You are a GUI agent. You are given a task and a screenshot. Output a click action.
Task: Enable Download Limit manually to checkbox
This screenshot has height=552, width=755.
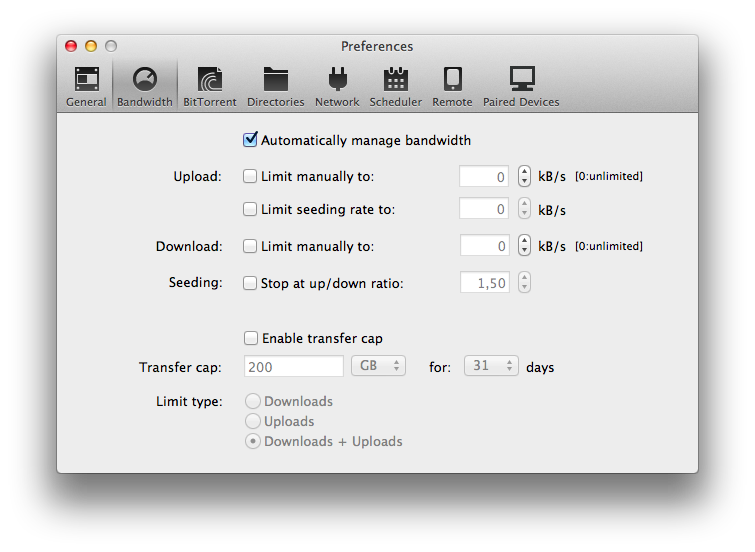point(250,246)
